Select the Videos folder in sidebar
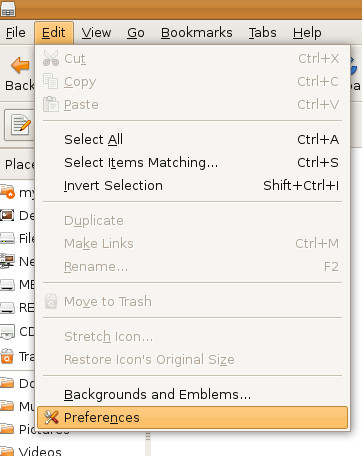The width and height of the screenshot is (362, 456). (31, 451)
